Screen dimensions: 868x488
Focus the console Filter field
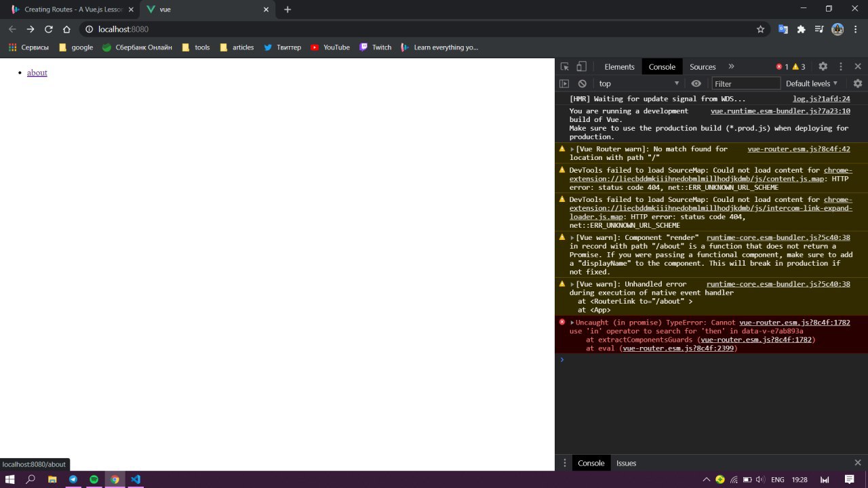746,83
